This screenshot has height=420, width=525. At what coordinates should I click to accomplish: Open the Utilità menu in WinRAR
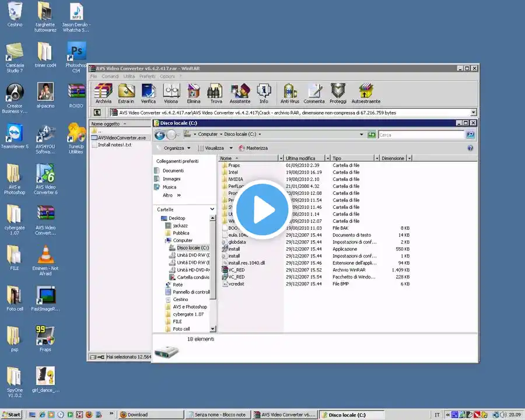129,76
